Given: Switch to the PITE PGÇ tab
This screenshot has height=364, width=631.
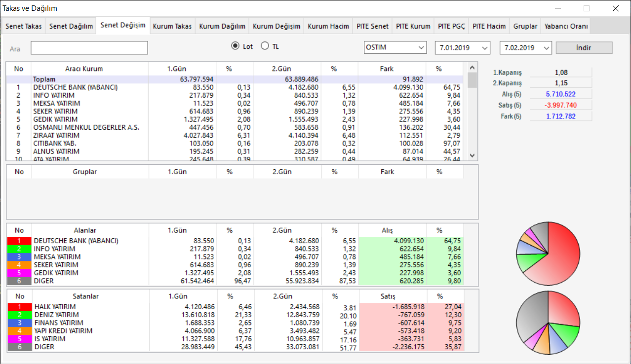Looking at the screenshot, I should tap(451, 26).
